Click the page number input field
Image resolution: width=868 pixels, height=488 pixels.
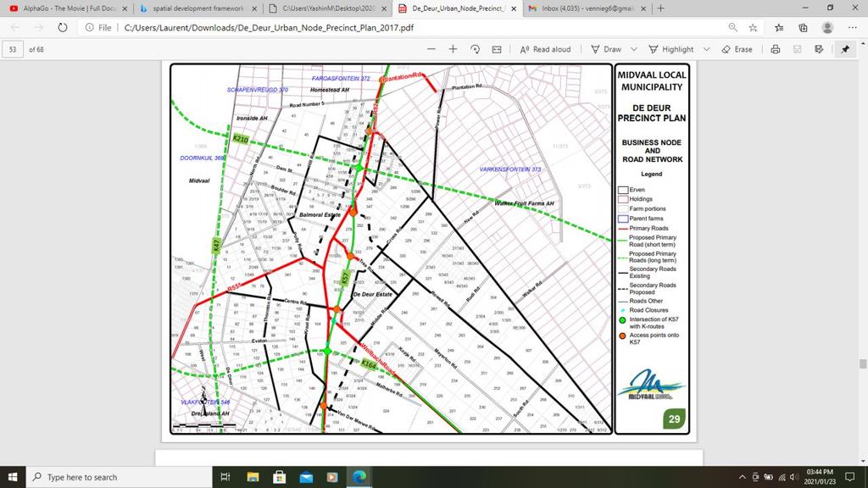tap(13, 49)
